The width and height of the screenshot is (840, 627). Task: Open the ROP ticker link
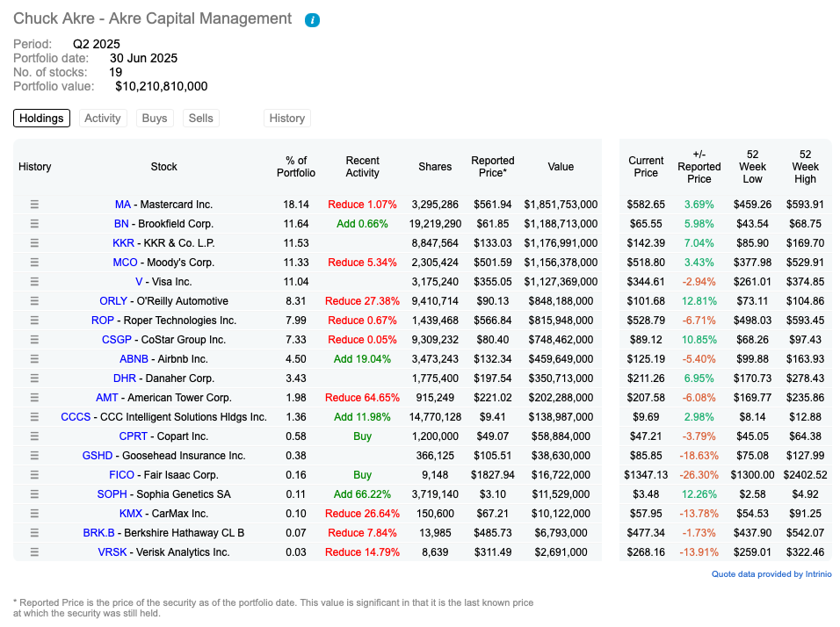point(102,321)
